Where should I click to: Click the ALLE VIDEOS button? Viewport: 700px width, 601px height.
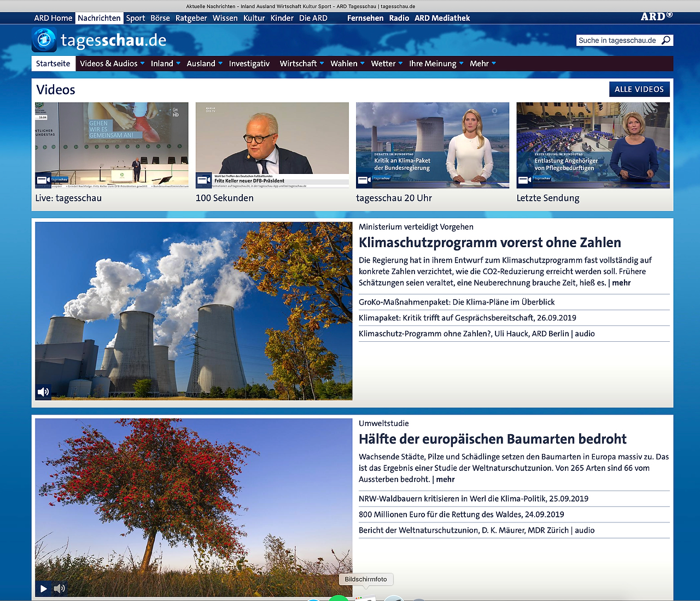pos(639,89)
